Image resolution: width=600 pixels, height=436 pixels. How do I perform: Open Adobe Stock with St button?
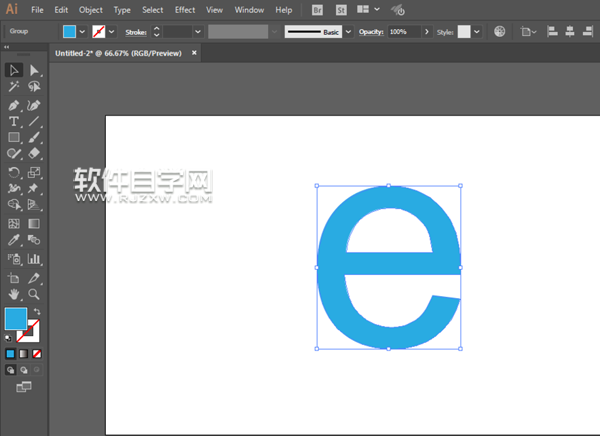tap(341, 10)
